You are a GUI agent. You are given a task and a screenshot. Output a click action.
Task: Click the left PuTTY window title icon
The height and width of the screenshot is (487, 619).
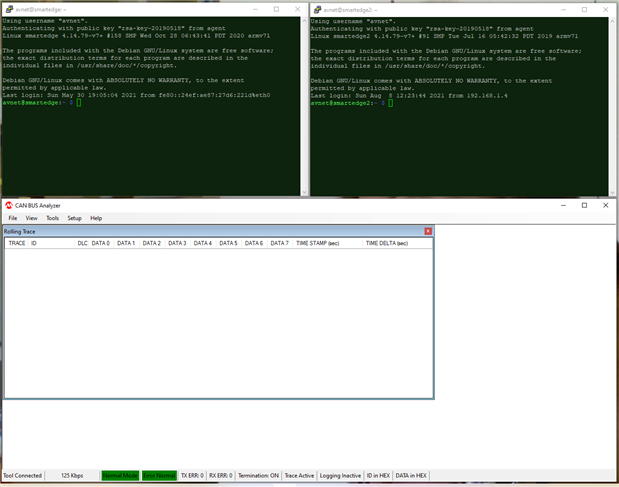coord(7,9)
